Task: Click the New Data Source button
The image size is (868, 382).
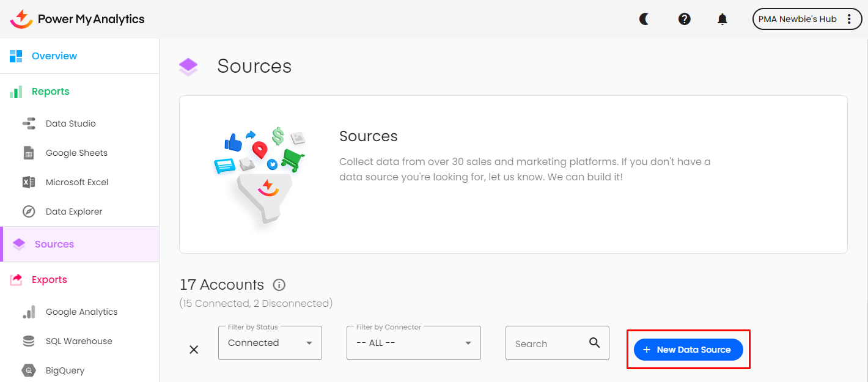Action: click(688, 349)
